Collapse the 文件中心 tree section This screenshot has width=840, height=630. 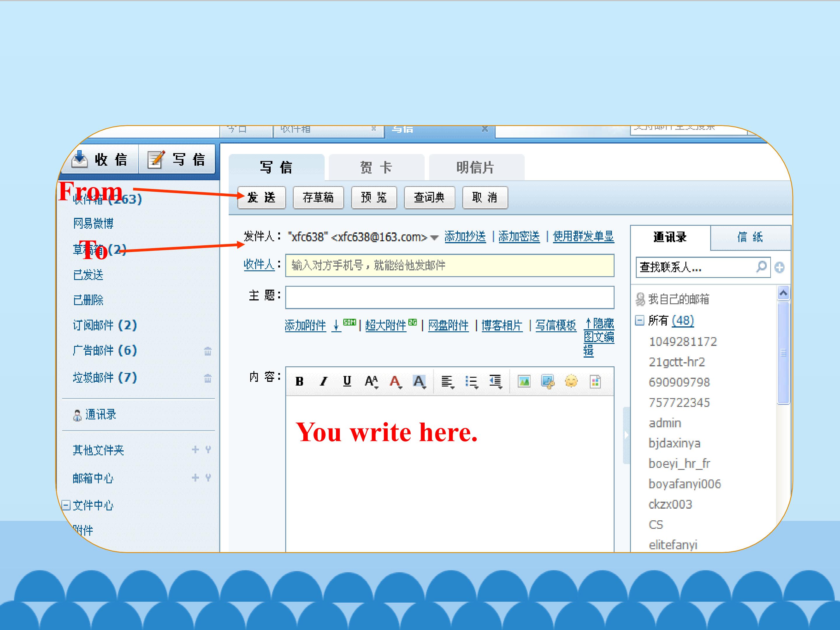point(66,505)
